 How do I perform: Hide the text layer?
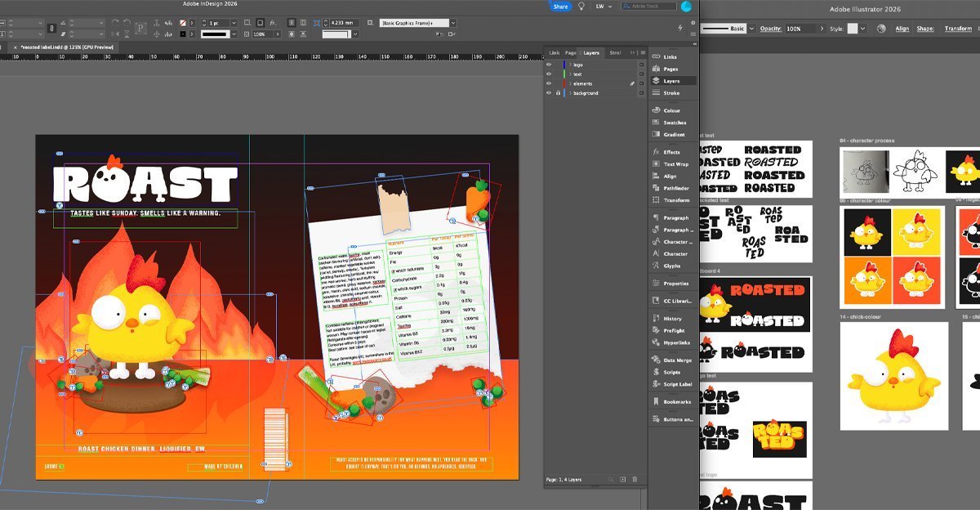click(548, 74)
